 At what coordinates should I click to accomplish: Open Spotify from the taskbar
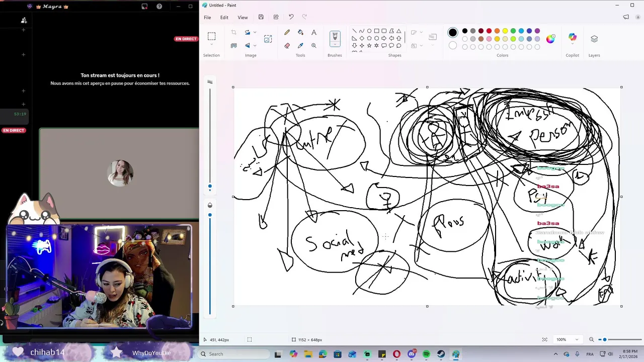pos(426,354)
